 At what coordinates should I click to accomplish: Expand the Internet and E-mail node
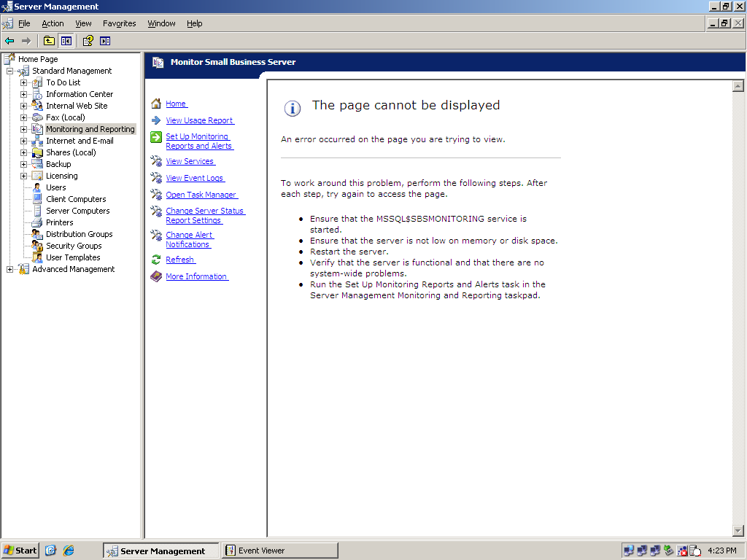click(x=23, y=141)
